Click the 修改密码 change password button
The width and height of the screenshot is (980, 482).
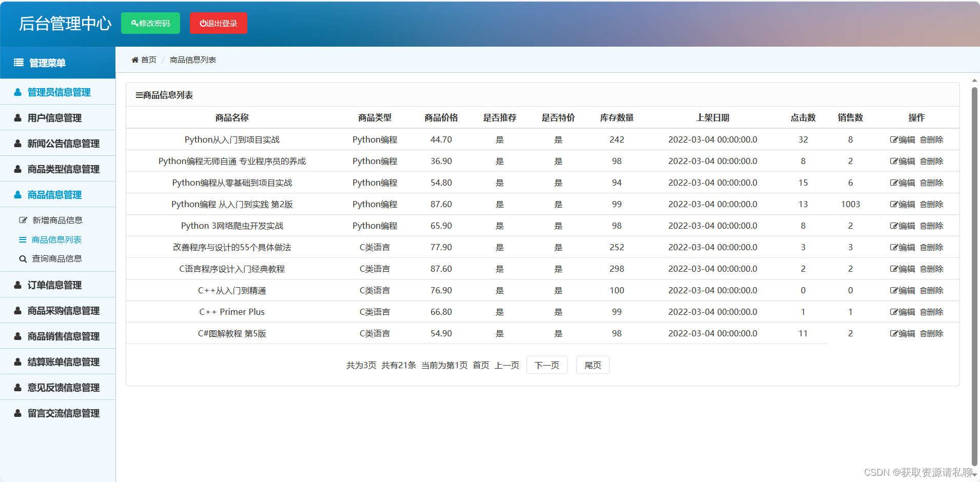tap(150, 23)
